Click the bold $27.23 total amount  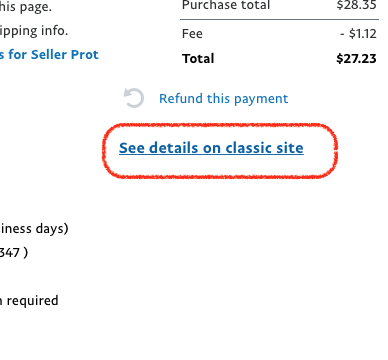pyautogui.click(x=356, y=59)
